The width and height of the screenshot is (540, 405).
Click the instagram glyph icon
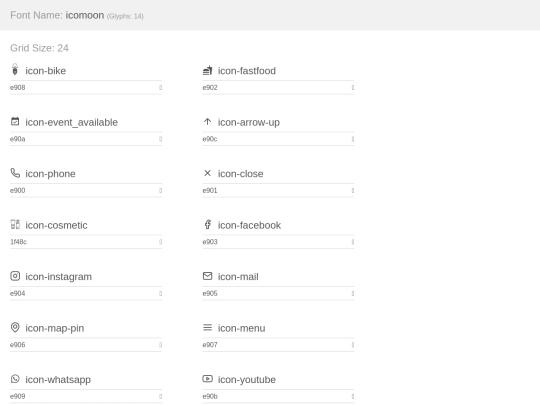click(x=15, y=276)
